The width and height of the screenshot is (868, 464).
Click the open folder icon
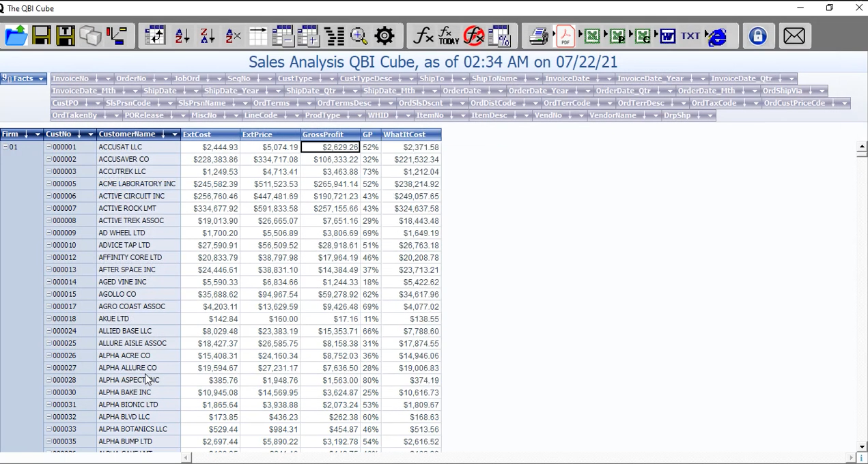click(16, 35)
